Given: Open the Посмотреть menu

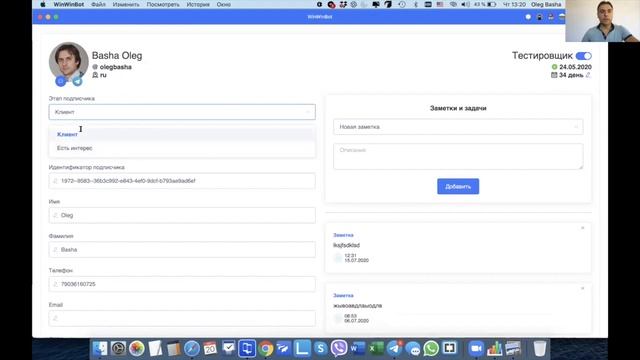Looking at the screenshot, I should (x=163, y=4).
